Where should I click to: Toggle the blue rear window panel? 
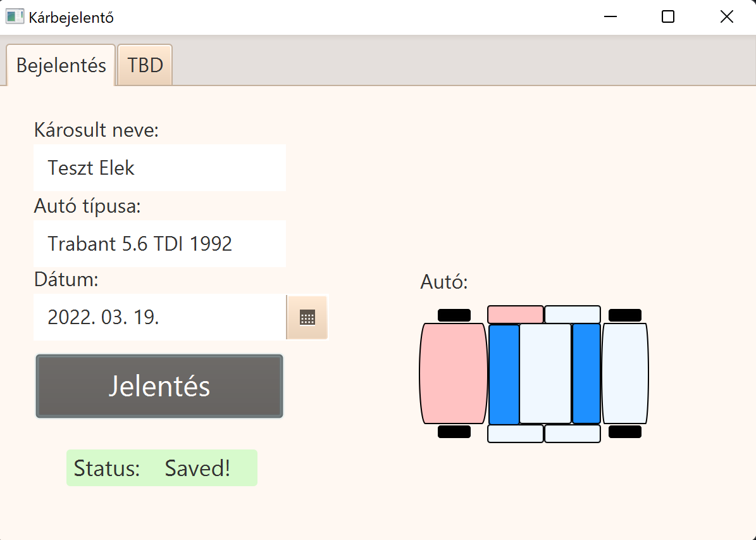tap(586, 374)
